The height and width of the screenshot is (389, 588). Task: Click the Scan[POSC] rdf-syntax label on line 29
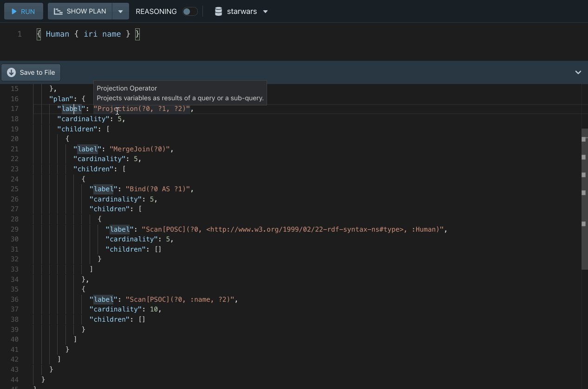point(294,229)
